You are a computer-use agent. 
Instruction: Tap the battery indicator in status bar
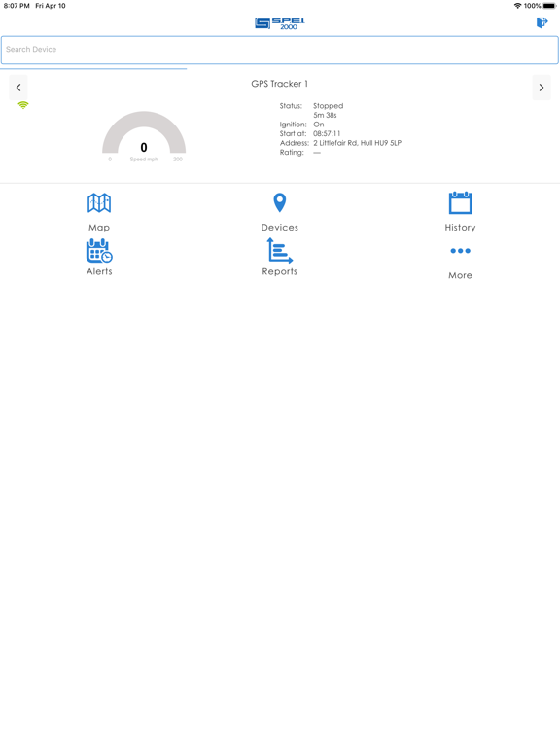549,6
